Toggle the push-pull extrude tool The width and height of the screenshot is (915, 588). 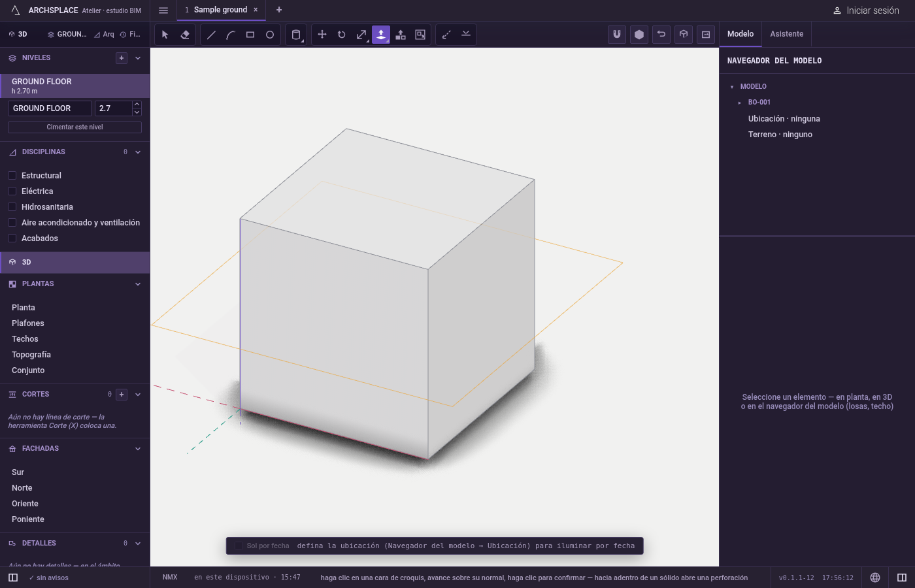381,35
